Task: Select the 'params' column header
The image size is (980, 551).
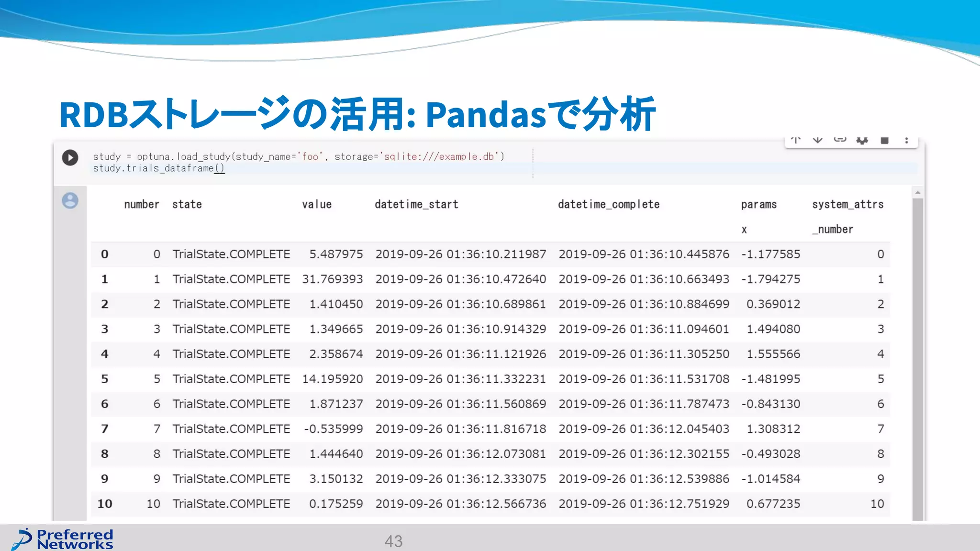Action: pyautogui.click(x=759, y=205)
